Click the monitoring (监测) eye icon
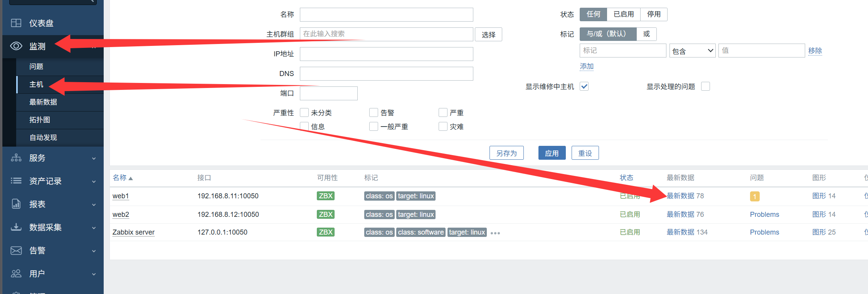This screenshot has height=294, width=868. [x=16, y=46]
